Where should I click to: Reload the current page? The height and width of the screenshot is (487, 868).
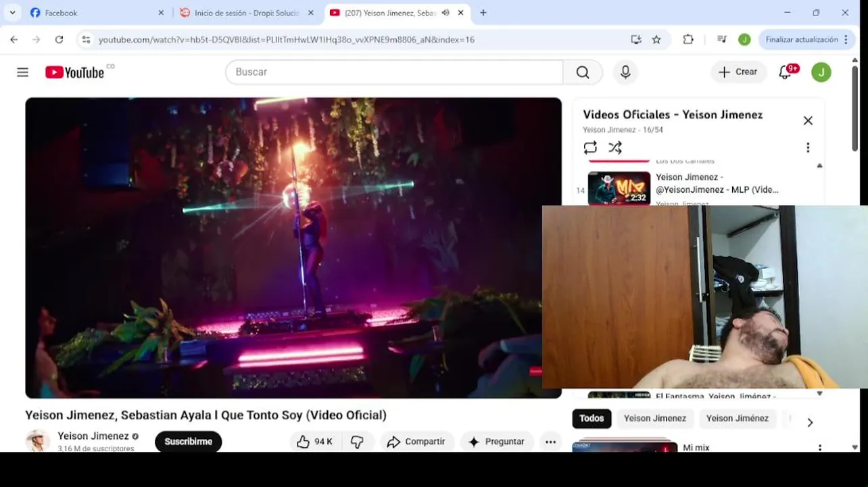[59, 40]
